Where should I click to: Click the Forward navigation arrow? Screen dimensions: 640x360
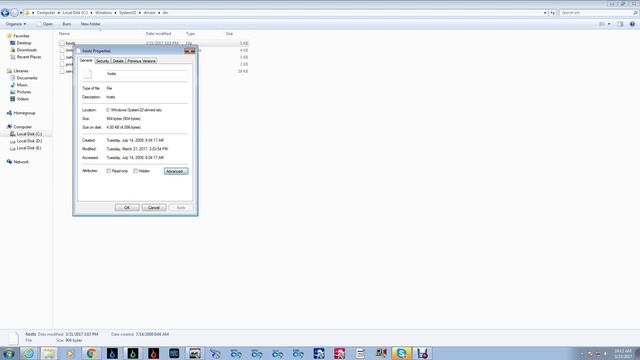[x=14, y=13]
